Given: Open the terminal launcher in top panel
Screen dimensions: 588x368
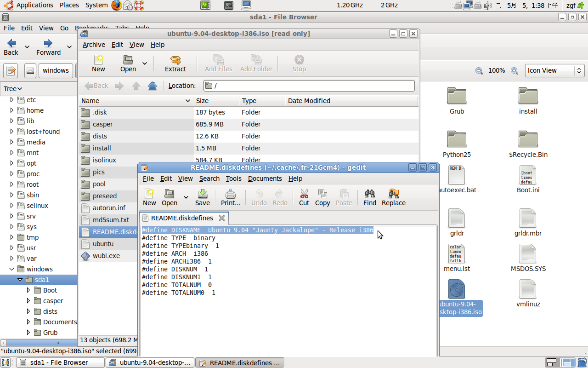Looking at the screenshot, I should coord(228,6).
